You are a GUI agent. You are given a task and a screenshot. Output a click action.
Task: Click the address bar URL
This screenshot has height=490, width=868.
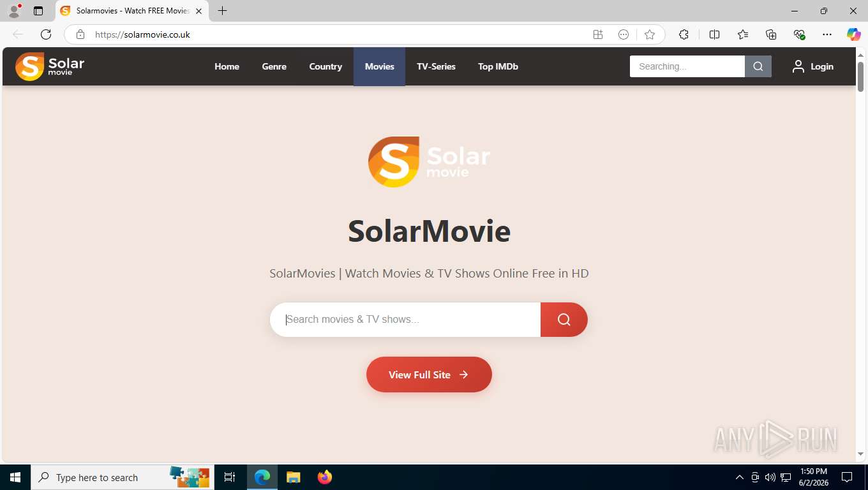point(142,34)
